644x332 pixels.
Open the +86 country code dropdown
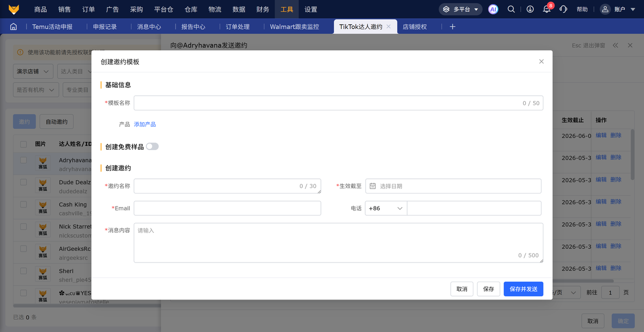coord(386,208)
